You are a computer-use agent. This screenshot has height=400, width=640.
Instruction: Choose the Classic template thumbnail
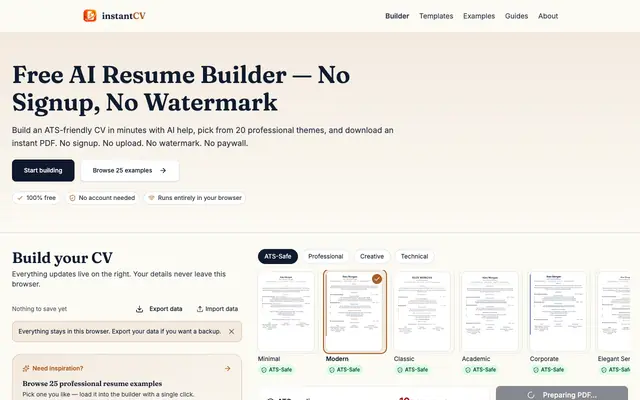tap(422, 311)
